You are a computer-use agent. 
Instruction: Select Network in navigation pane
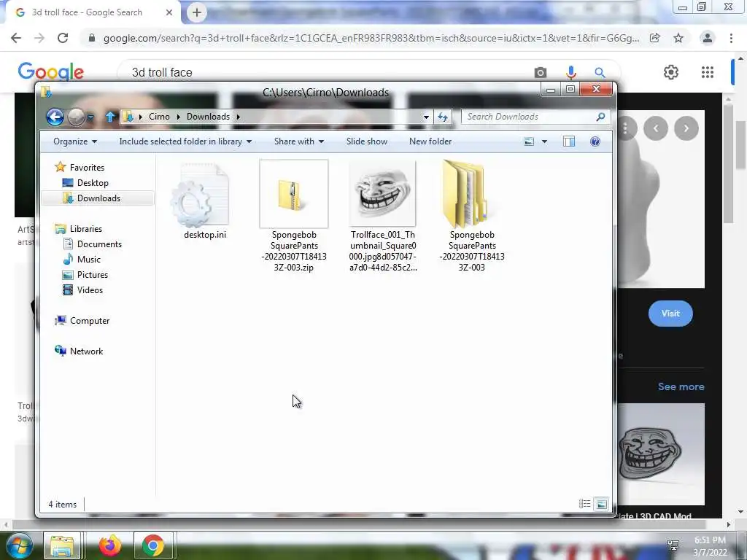coord(79,351)
